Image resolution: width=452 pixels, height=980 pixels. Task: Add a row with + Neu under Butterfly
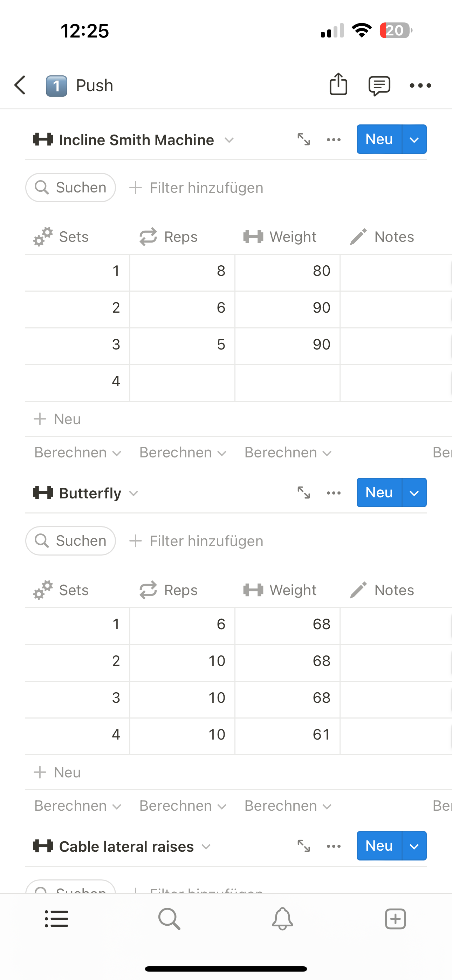click(57, 772)
